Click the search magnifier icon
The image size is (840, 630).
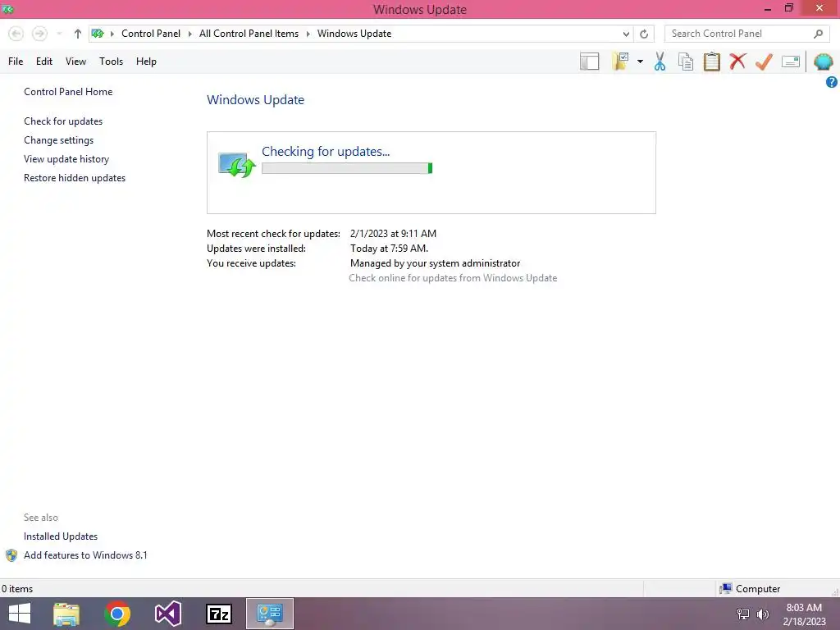pyautogui.click(x=818, y=34)
